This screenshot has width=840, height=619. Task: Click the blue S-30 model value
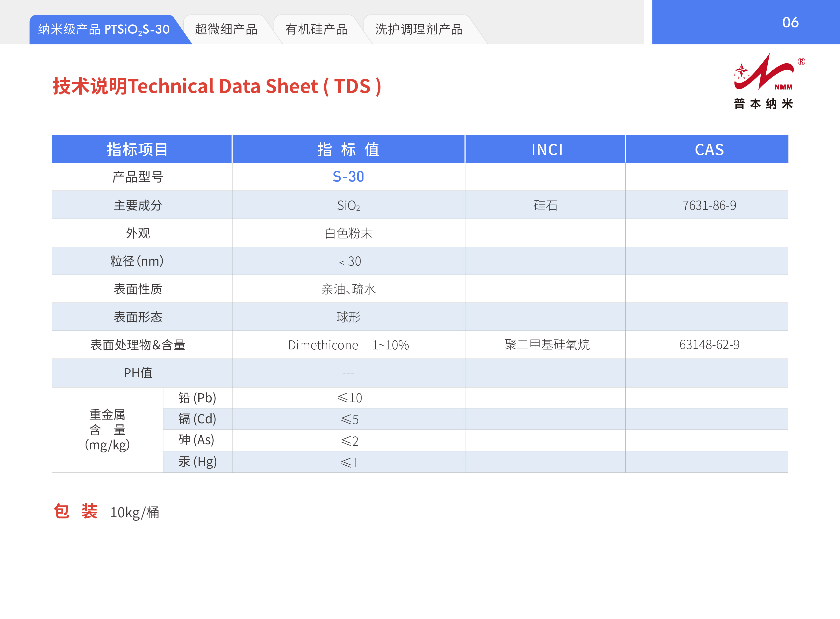[x=348, y=177]
